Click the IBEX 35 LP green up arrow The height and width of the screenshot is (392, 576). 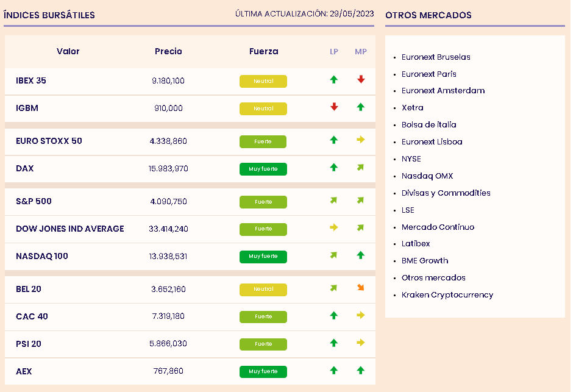tap(333, 79)
